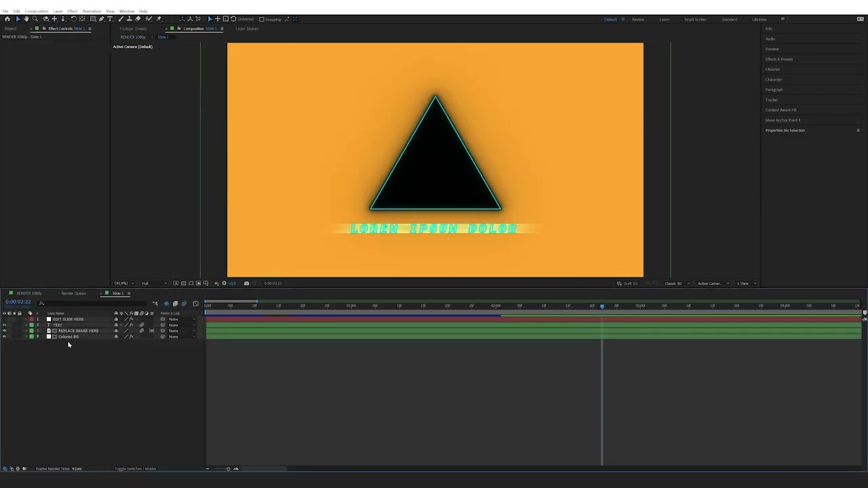Viewport: 868px width, 488px height.
Task: Toggle motion blur switch on TEXT layer
Action: click(142, 325)
